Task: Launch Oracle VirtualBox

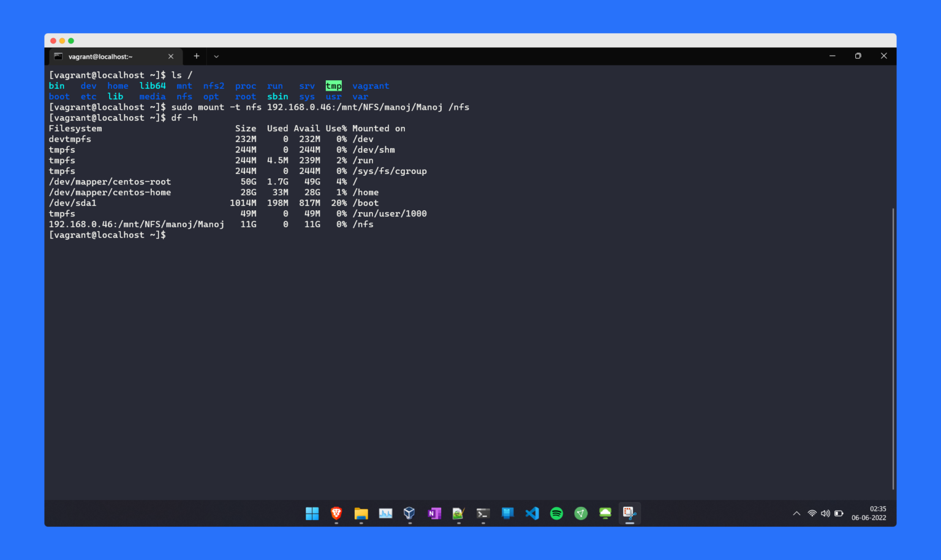Action: pos(409,513)
